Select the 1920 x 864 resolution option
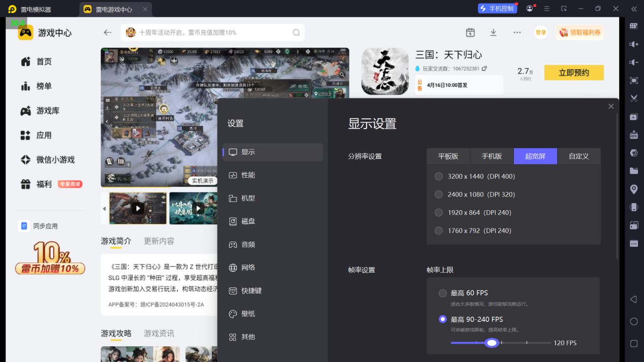The width and height of the screenshot is (644, 362). point(439,213)
